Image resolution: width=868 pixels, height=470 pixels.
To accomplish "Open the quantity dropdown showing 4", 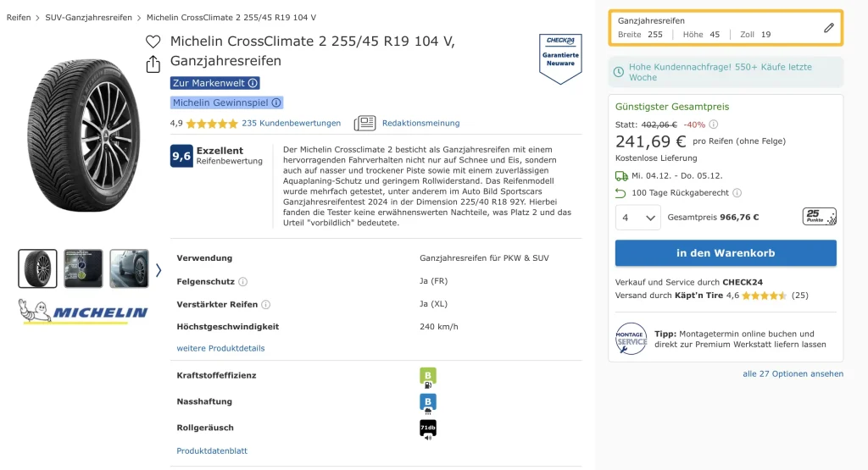I will (637, 218).
